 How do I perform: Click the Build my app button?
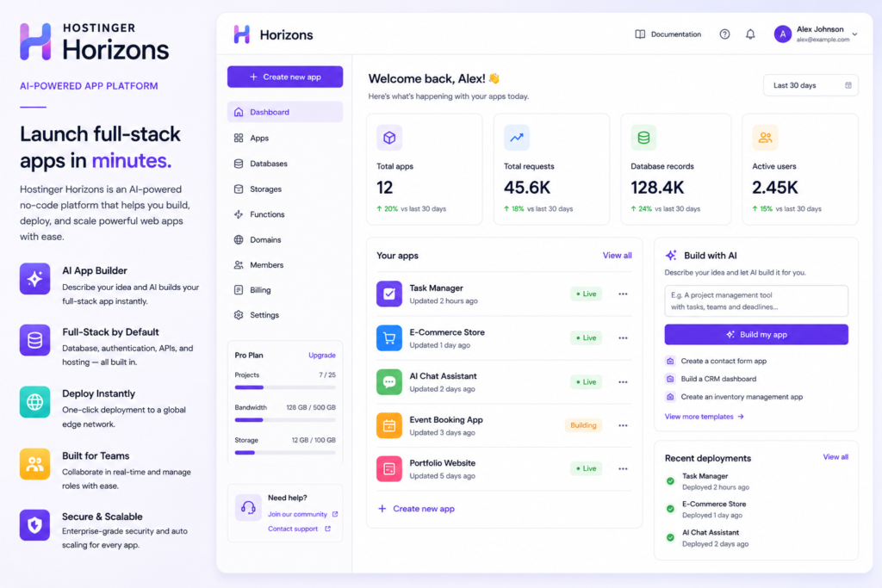(756, 335)
